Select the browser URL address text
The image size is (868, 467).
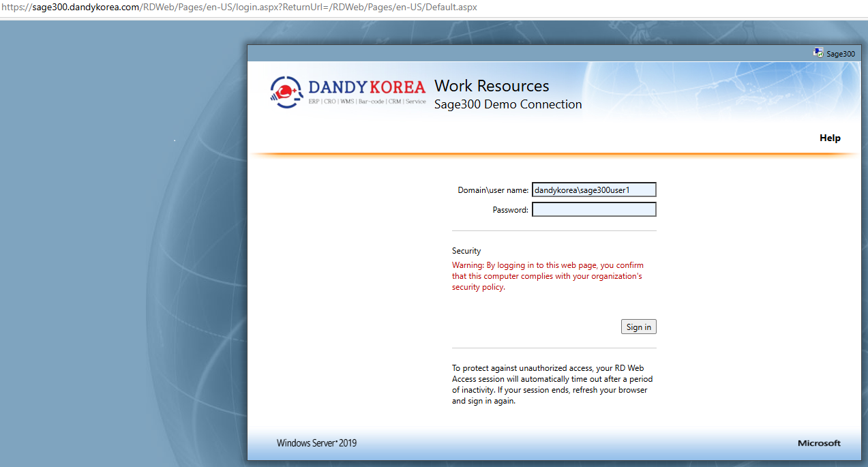click(239, 7)
